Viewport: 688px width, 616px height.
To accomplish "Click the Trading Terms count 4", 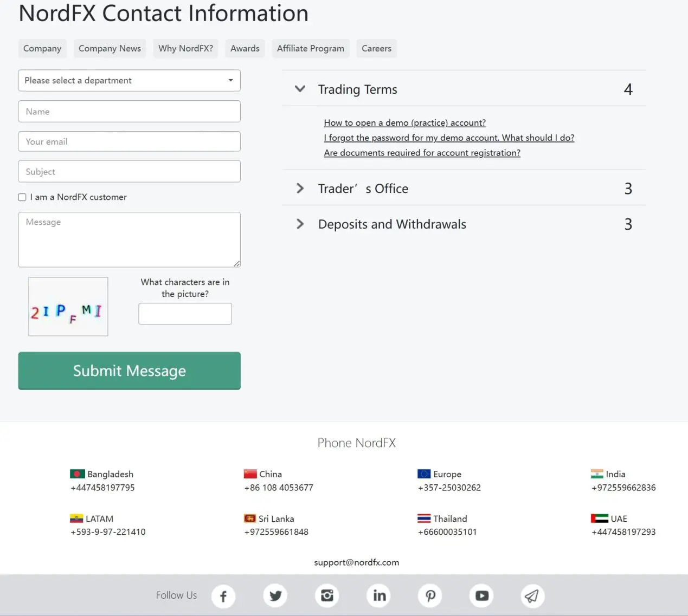I will (628, 89).
